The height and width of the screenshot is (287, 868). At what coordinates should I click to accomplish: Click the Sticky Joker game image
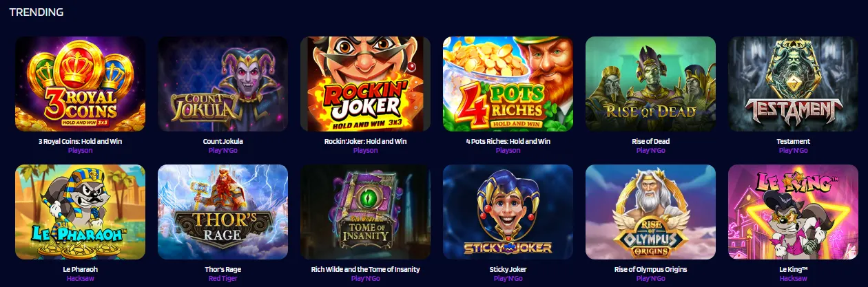click(508, 212)
